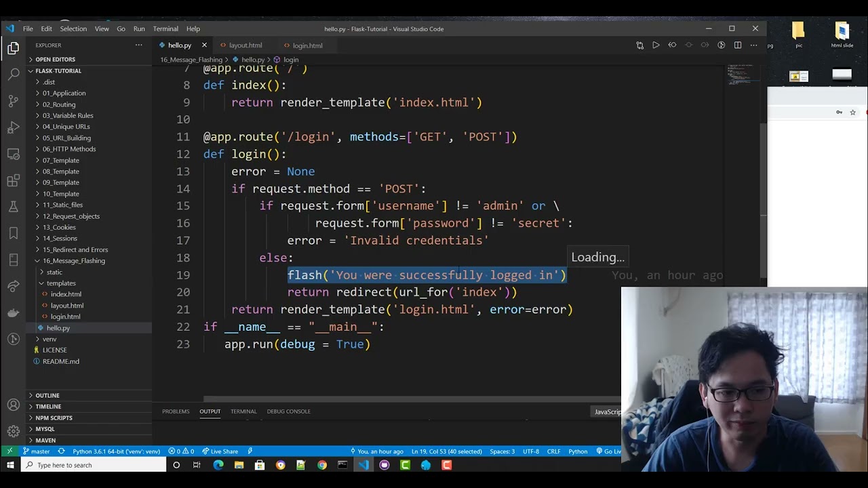
Task: Click the Open Changes compare icon
Action: pos(639,45)
